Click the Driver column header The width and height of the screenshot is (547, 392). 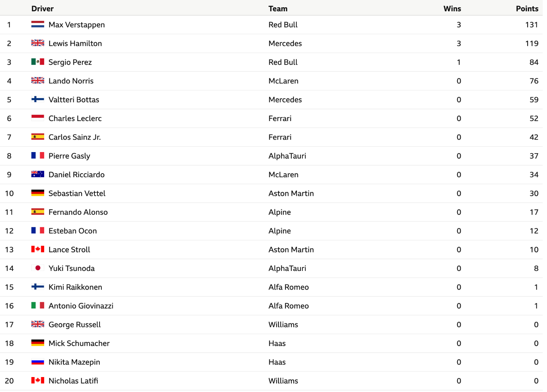42,9
